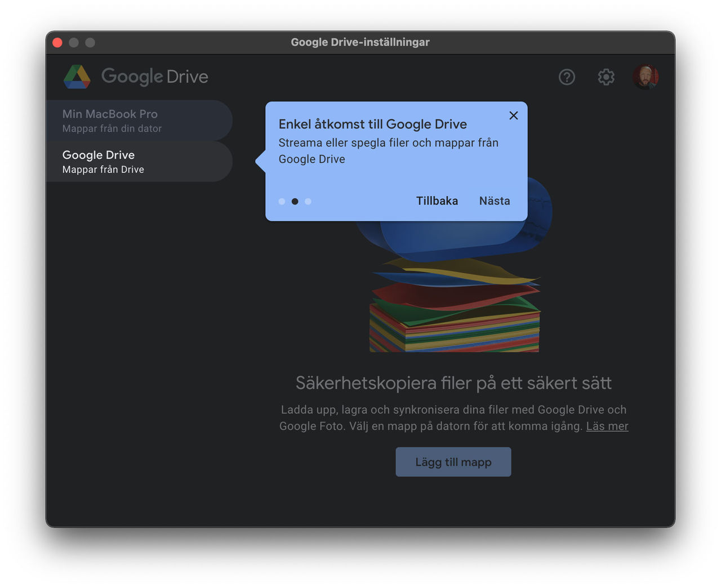Click the Lägg till mapp button

(x=453, y=462)
